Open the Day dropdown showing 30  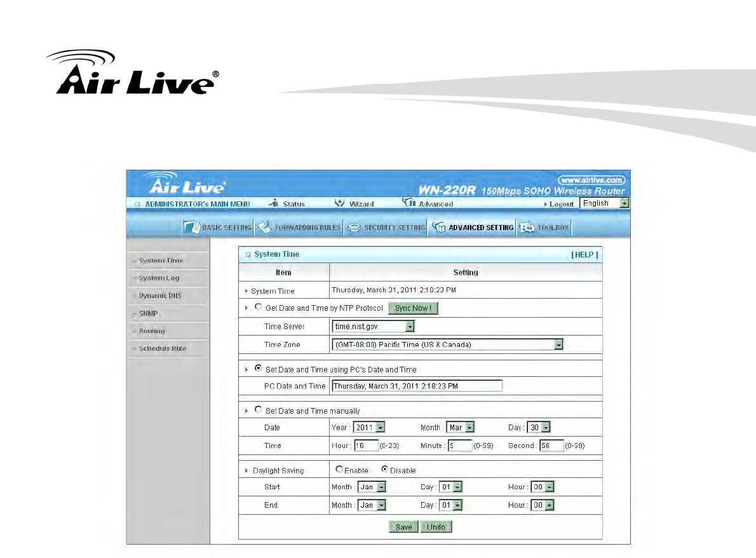pos(539,427)
